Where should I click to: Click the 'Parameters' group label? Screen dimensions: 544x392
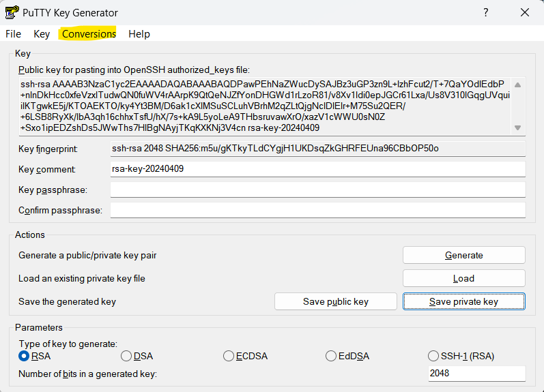click(39, 327)
